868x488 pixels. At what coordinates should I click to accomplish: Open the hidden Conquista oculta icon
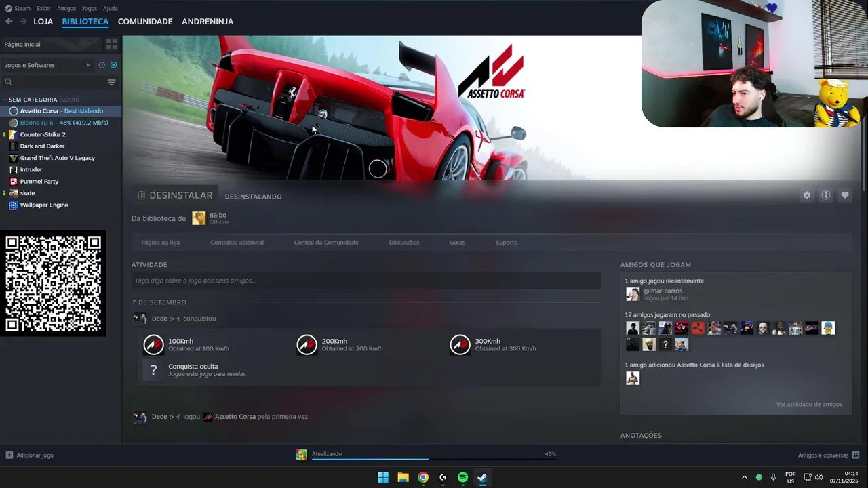[x=153, y=370]
